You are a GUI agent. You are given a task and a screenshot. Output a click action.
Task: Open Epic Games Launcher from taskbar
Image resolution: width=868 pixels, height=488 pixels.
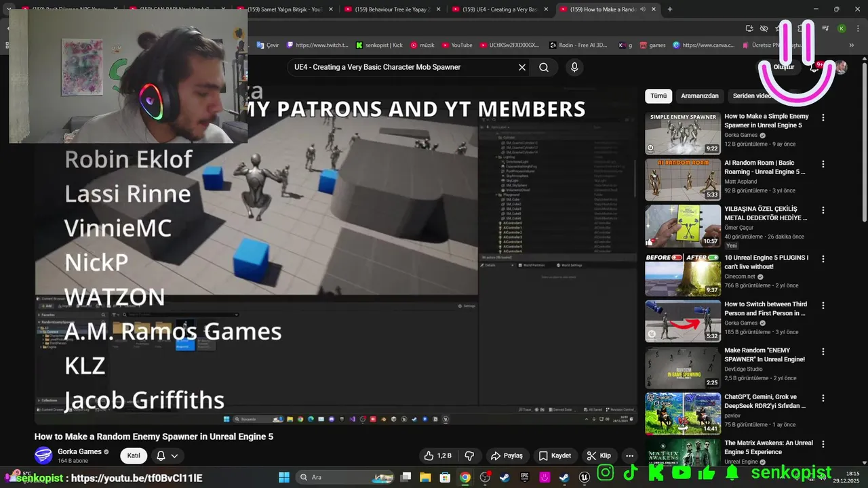524,477
